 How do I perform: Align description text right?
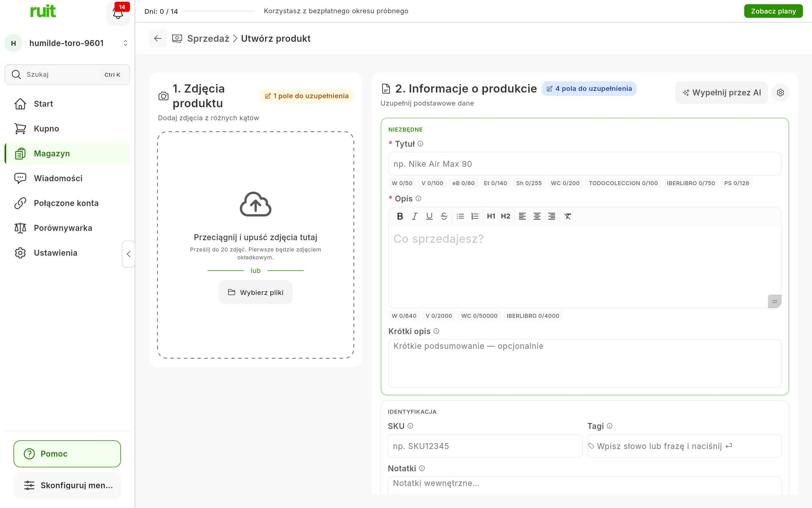[551, 216]
